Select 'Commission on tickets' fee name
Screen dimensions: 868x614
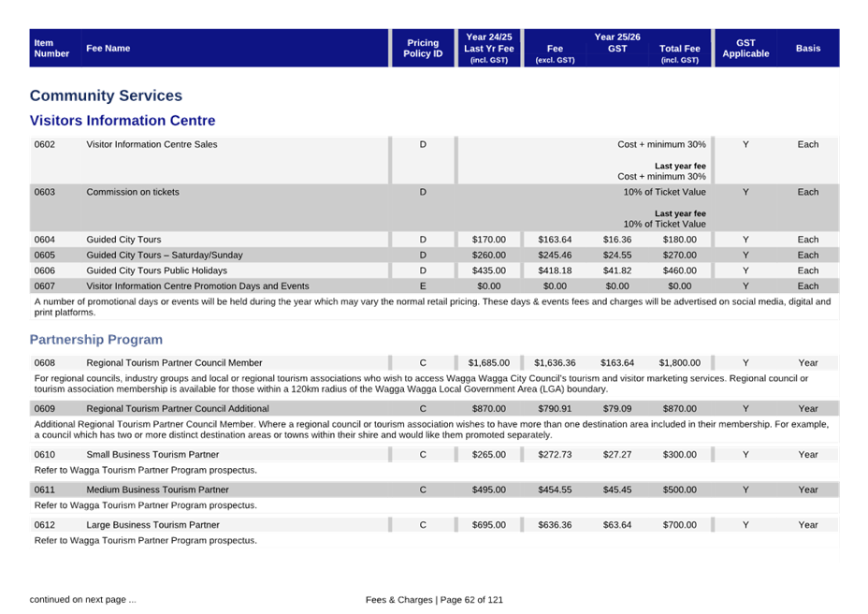click(x=133, y=192)
